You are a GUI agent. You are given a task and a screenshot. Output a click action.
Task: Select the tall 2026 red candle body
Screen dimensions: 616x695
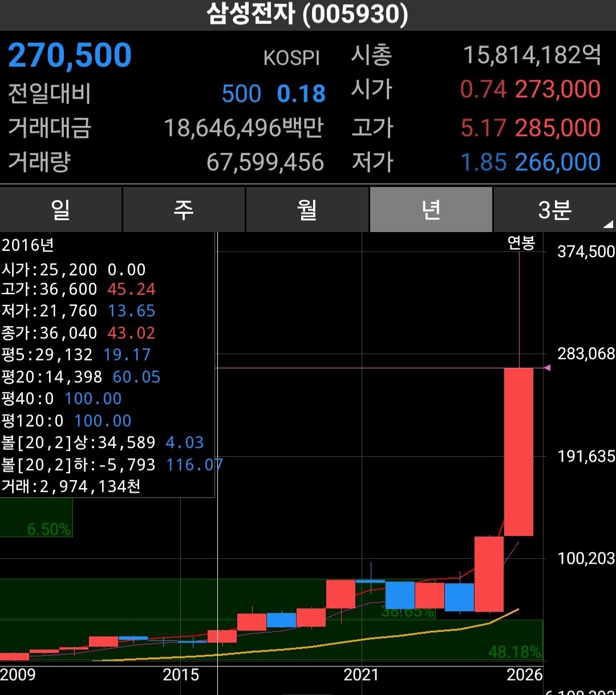(519, 452)
